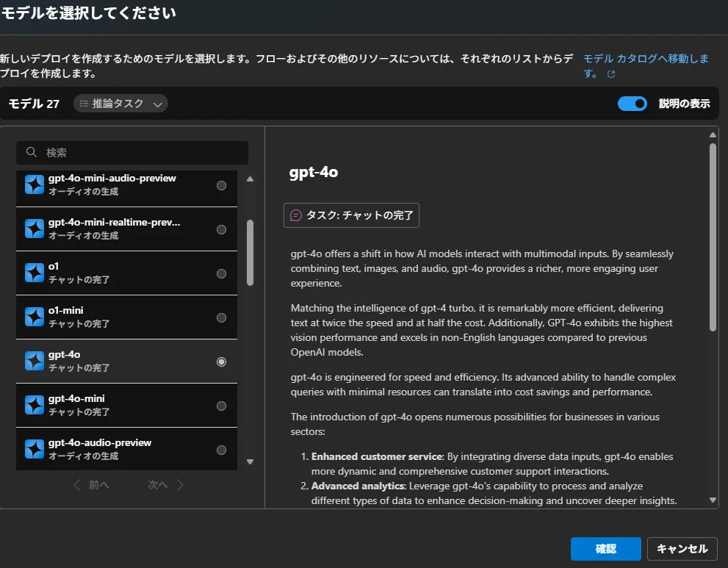Click the o1-mini model icon

pyautogui.click(x=35, y=317)
